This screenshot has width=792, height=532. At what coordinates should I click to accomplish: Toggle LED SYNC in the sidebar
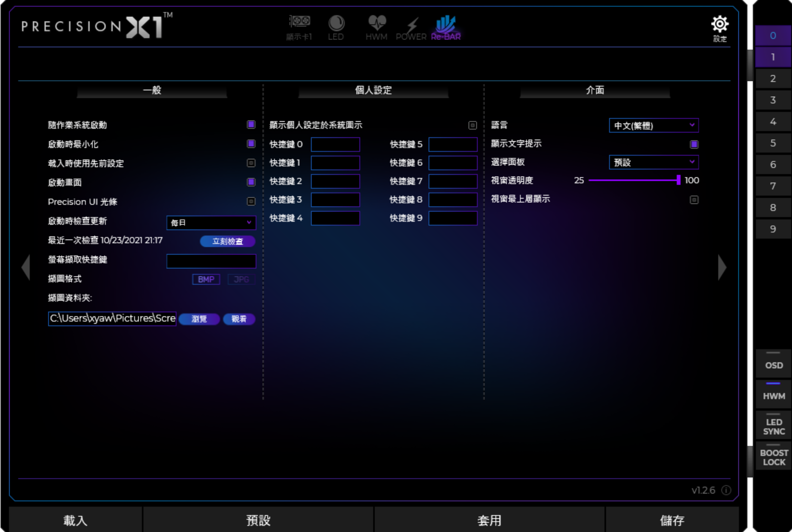pos(774,425)
